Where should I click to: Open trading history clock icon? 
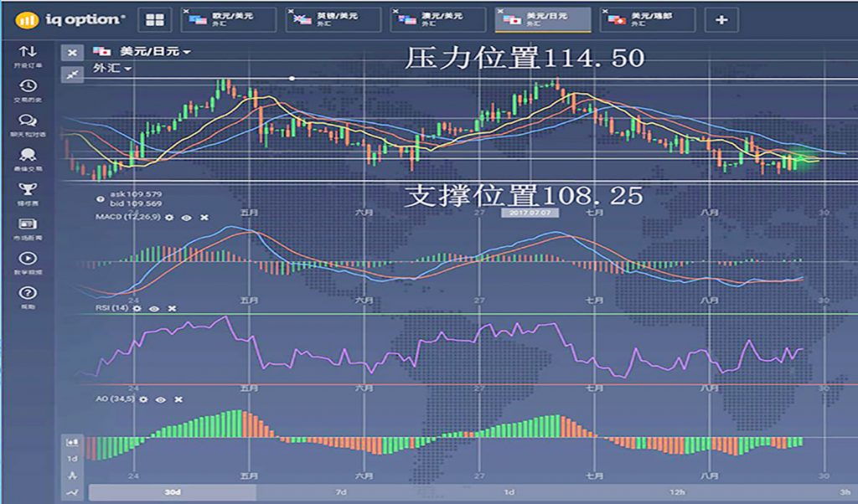(28, 86)
